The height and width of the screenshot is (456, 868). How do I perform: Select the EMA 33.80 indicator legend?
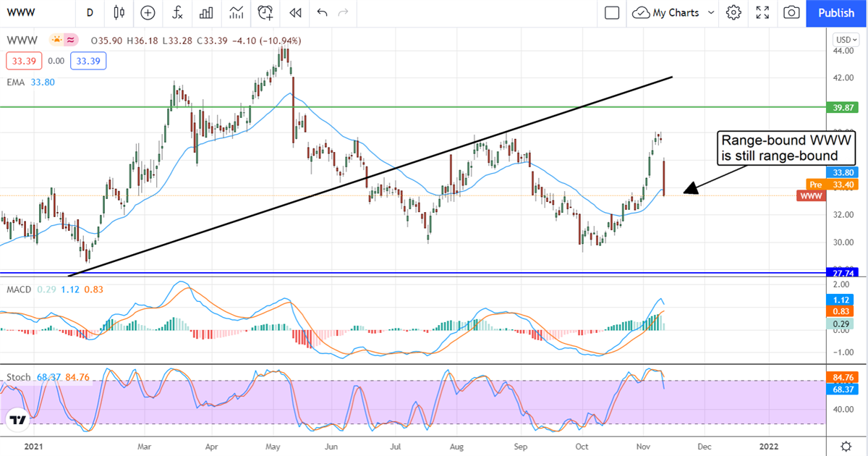pos(30,83)
